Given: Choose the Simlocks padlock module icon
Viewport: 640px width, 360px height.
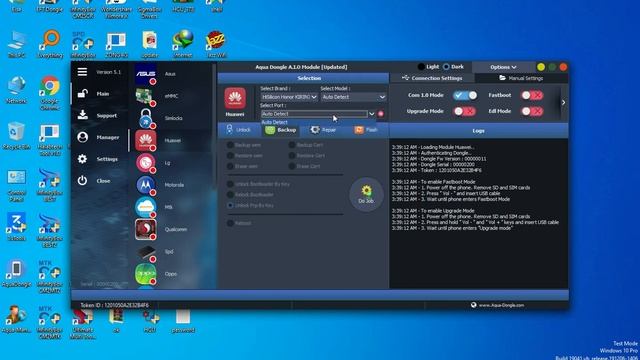Looking at the screenshot, I should pyautogui.click(x=146, y=118).
